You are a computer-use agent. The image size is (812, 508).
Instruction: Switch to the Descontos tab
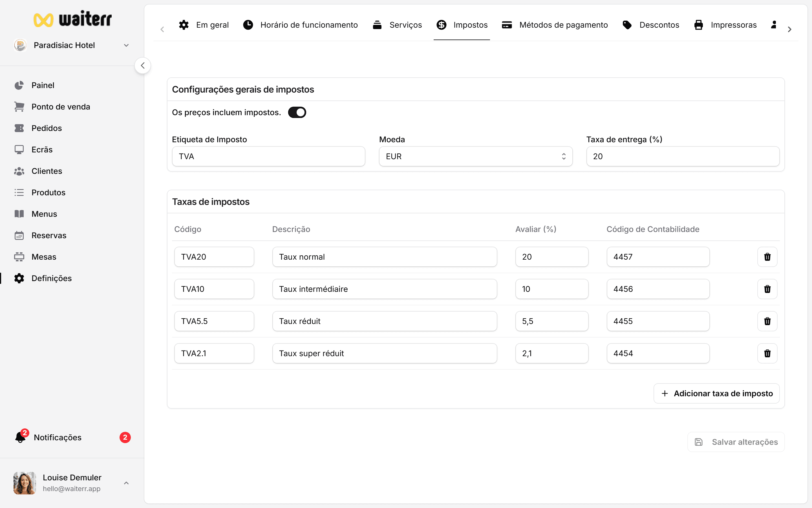click(x=651, y=25)
